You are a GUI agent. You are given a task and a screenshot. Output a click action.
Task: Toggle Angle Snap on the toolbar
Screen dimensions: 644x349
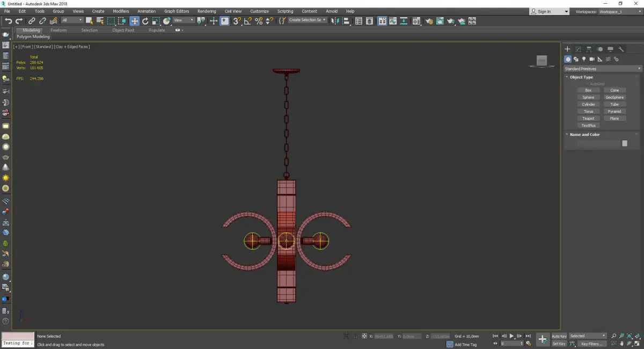(x=248, y=21)
